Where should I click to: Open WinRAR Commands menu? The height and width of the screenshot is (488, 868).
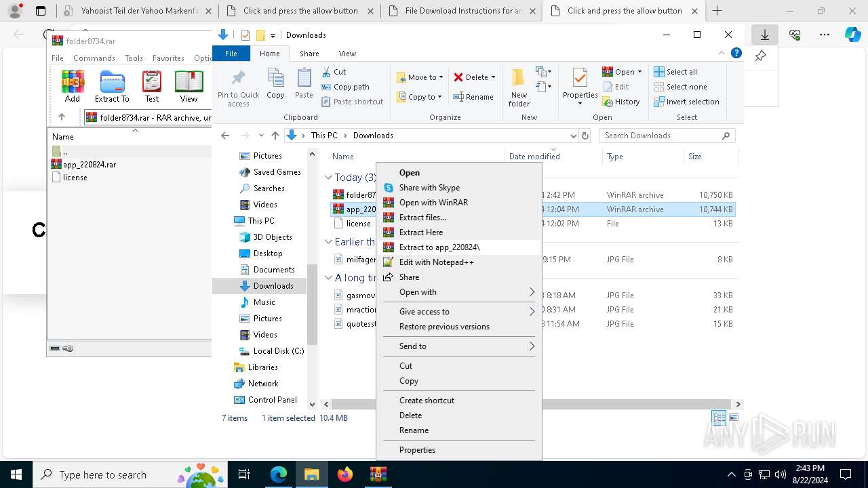pyautogui.click(x=94, y=58)
